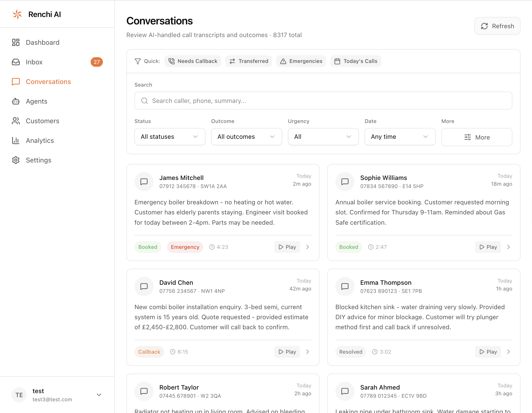Toggle the Needs Callback quick filter

[193, 61]
